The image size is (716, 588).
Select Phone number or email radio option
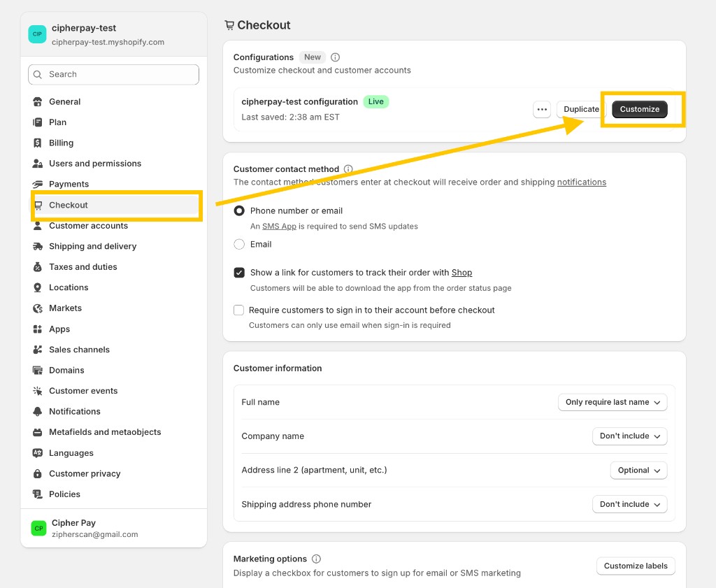coord(239,210)
